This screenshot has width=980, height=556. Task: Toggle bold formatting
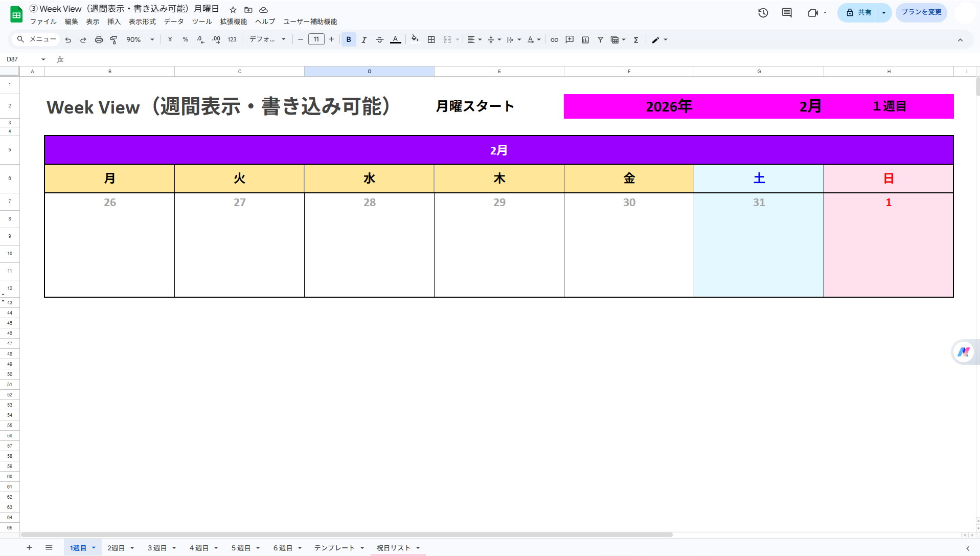[x=348, y=39]
